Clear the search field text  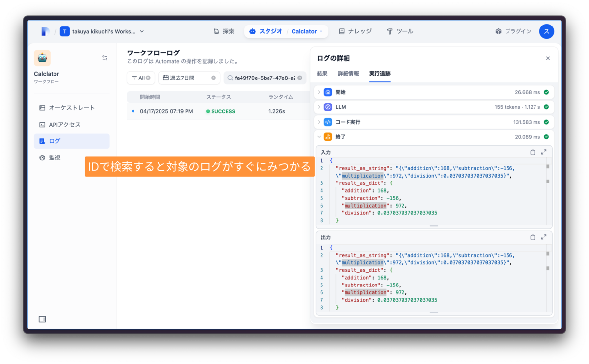coord(300,78)
